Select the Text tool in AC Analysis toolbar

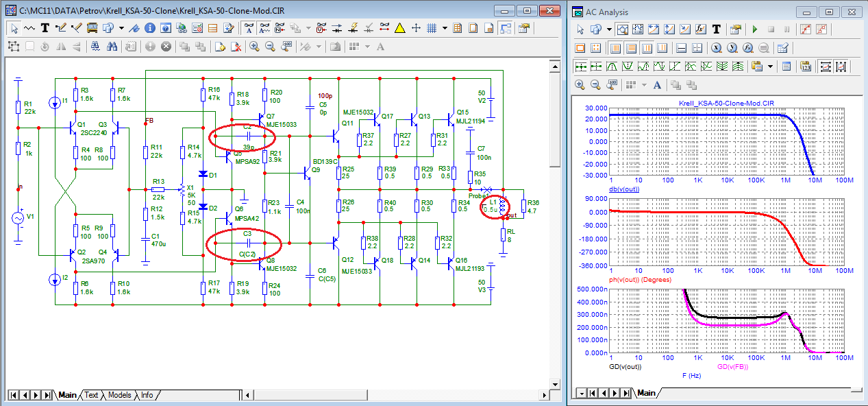[x=716, y=29]
